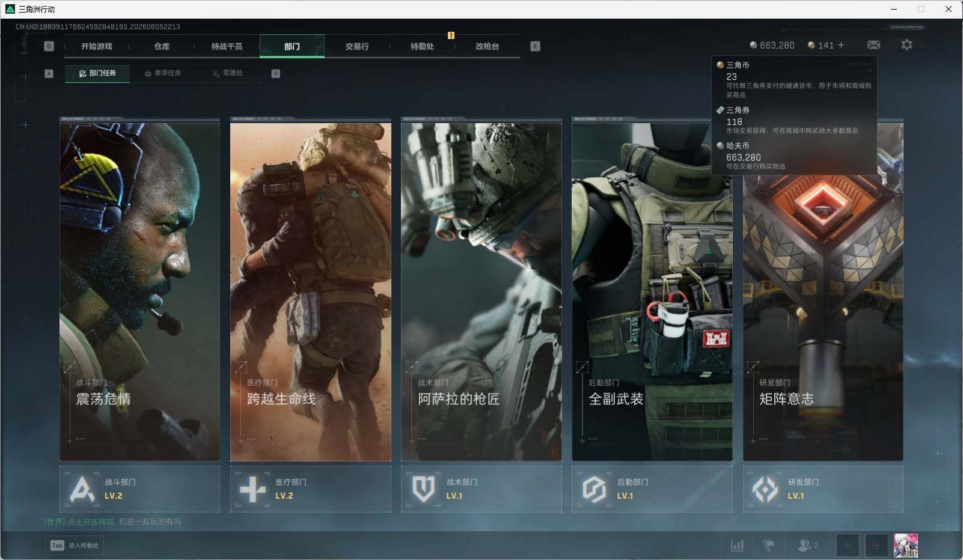Image resolution: width=963 pixels, height=560 pixels.
Task: Open the friends icon showing 2
Action: click(807, 545)
